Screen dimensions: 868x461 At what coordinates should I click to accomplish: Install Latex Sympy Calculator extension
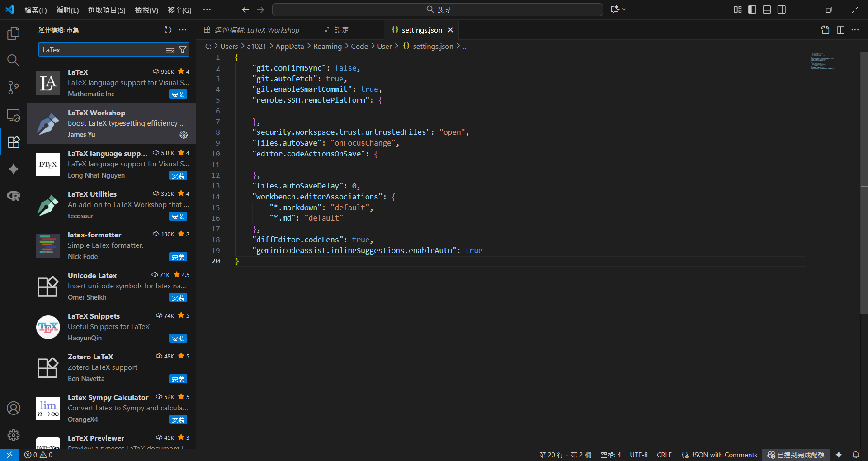click(x=178, y=419)
